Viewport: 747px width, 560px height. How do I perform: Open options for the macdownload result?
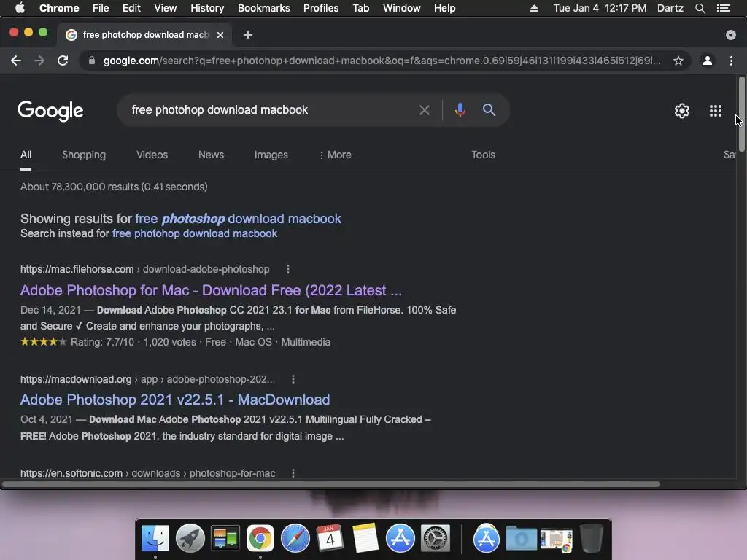coord(293,379)
